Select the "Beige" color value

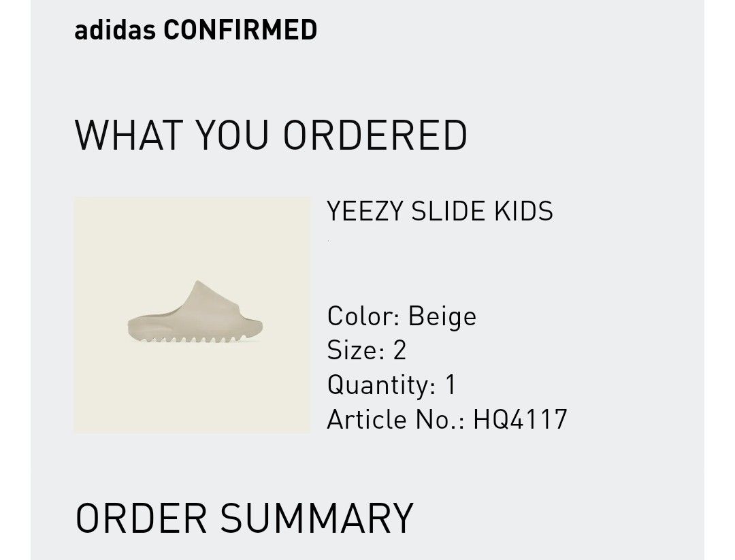click(x=442, y=316)
